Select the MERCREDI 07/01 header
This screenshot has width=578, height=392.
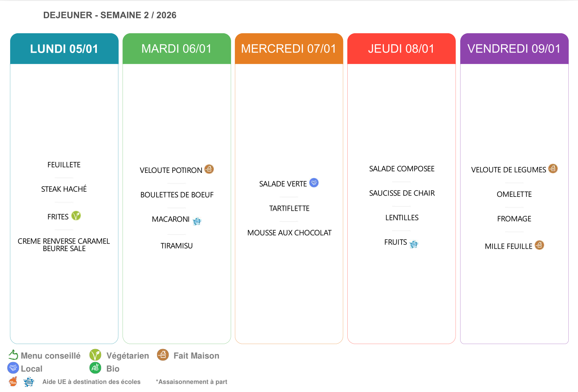click(289, 49)
